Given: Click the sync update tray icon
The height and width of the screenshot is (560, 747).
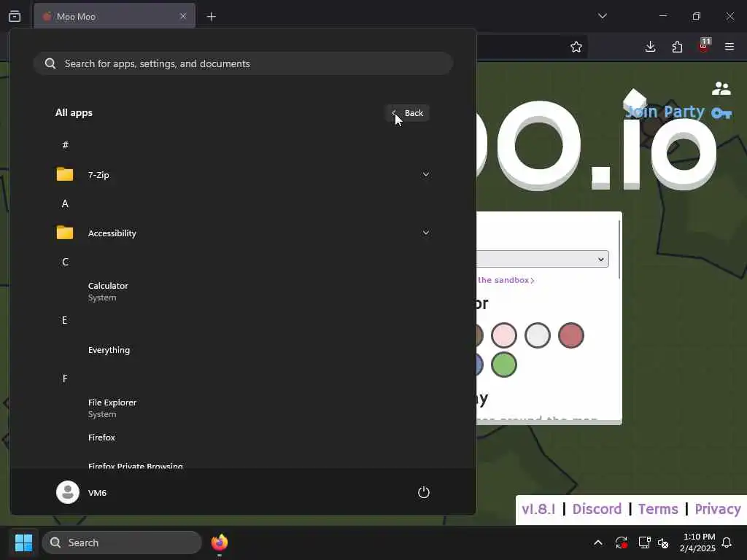Looking at the screenshot, I should (622, 542).
